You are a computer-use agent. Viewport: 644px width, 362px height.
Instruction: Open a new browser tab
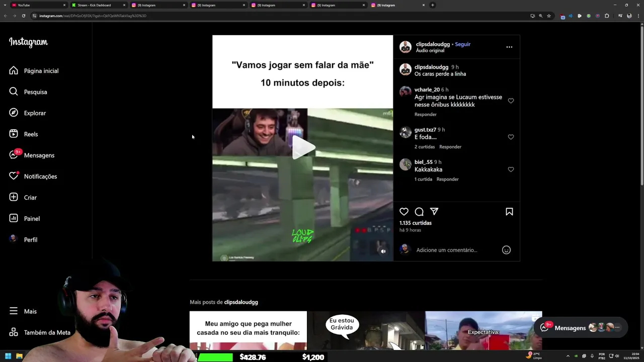(433, 5)
